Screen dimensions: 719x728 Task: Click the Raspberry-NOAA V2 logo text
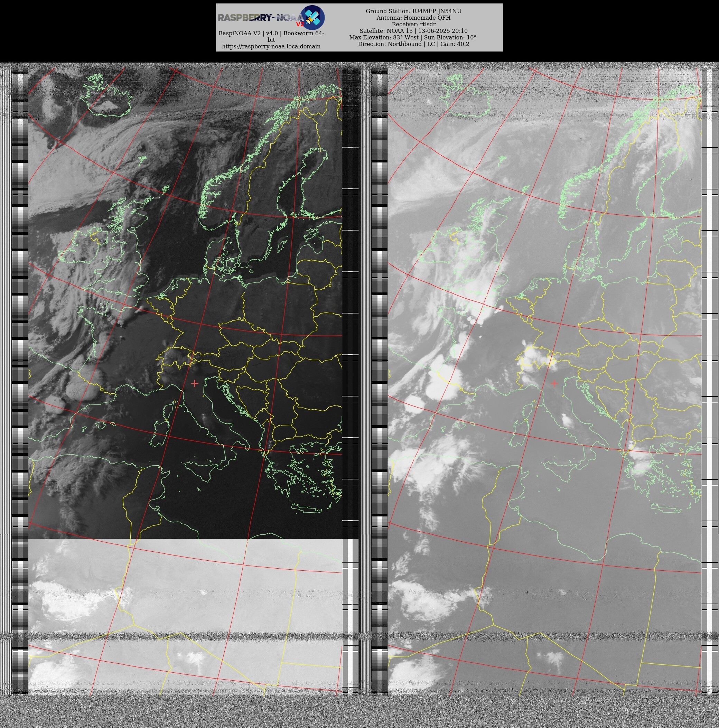pyautogui.click(x=261, y=18)
